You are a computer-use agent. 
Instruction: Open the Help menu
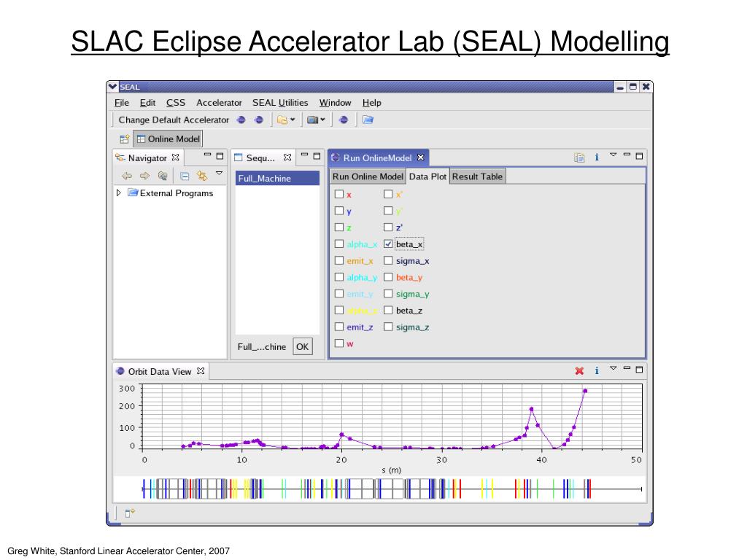pyautogui.click(x=371, y=103)
